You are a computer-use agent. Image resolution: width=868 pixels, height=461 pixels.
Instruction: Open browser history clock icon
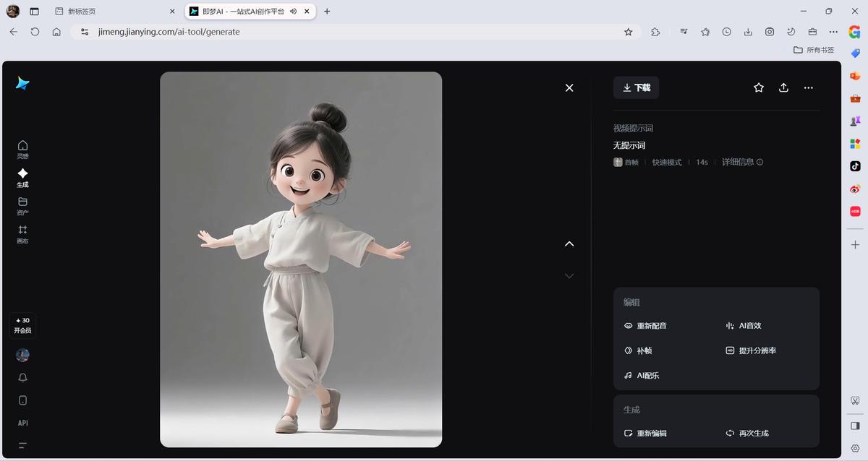tap(727, 32)
